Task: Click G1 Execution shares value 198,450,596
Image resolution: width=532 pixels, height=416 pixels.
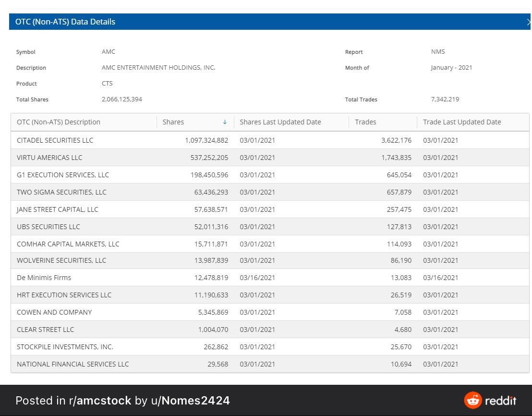Action: pyautogui.click(x=209, y=175)
